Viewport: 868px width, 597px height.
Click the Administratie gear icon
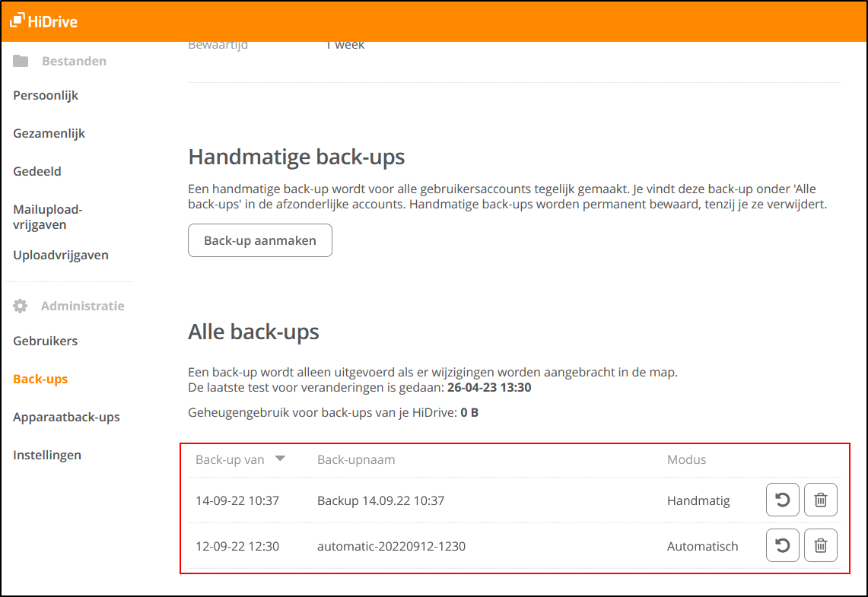19,305
